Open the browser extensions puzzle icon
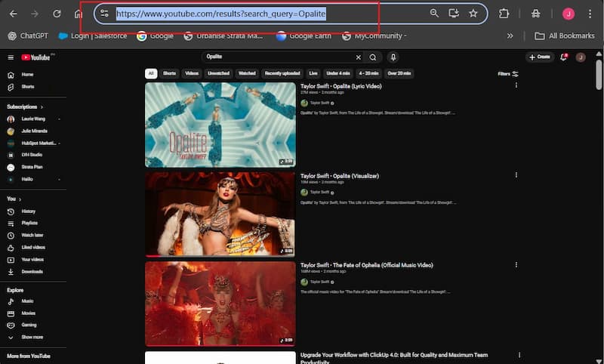 504,14
